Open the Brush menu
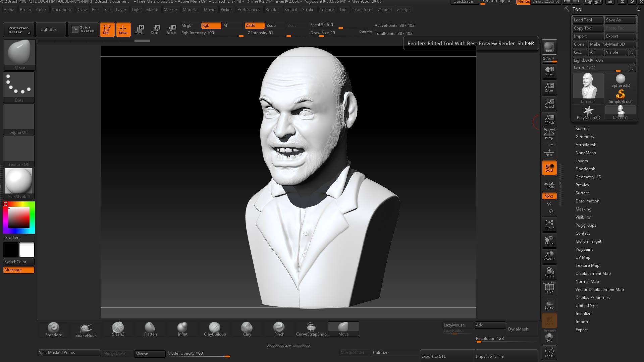Screen dimensions: 644x362 click(x=25, y=10)
